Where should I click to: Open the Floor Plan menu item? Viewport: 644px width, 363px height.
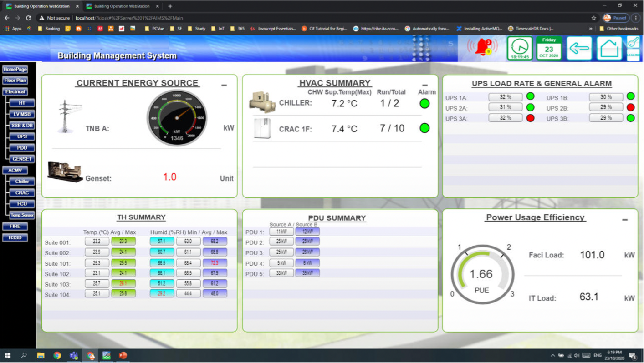(x=15, y=80)
